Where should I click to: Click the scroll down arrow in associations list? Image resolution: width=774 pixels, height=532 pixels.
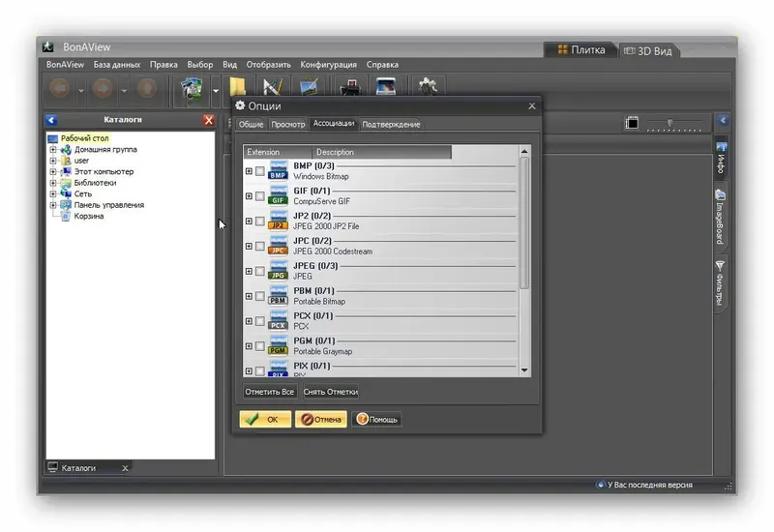pyautogui.click(x=524, y=370)
